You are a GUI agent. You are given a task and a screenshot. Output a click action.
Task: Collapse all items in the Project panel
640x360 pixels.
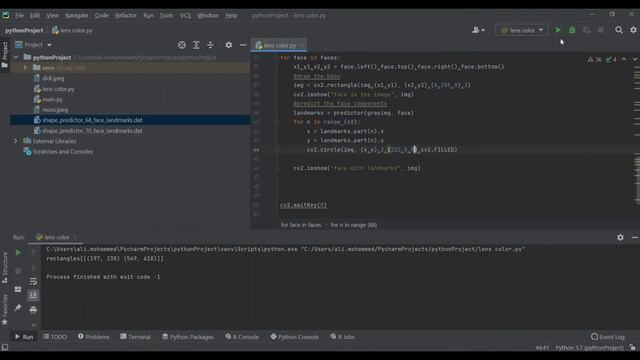[x=210, y=45]
